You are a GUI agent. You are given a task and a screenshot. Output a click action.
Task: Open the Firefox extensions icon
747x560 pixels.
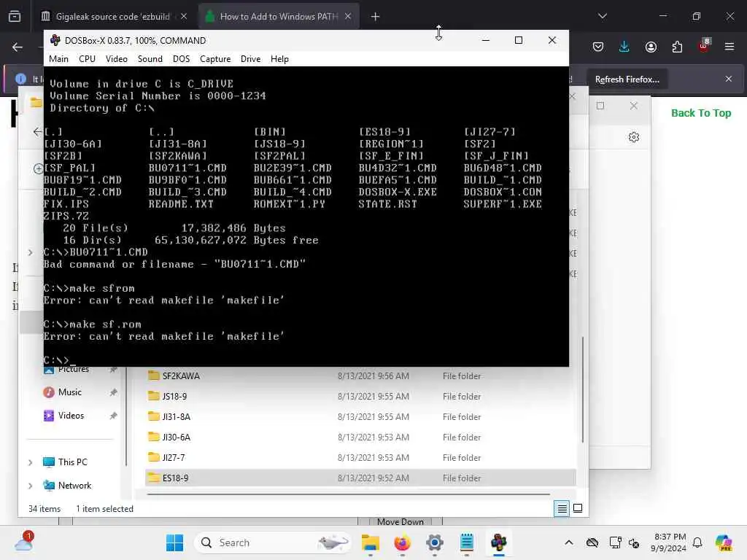pyautogui.click(x=677, y=47)
